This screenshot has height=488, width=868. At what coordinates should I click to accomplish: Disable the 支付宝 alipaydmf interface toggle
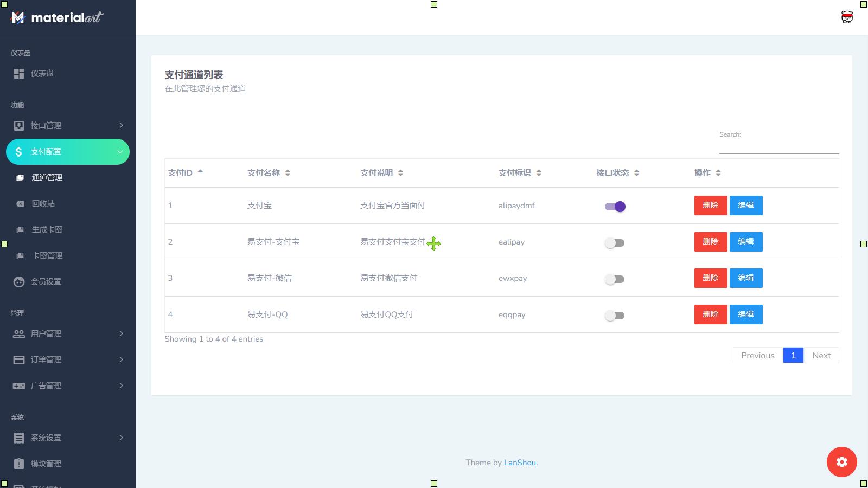point(615,207)
